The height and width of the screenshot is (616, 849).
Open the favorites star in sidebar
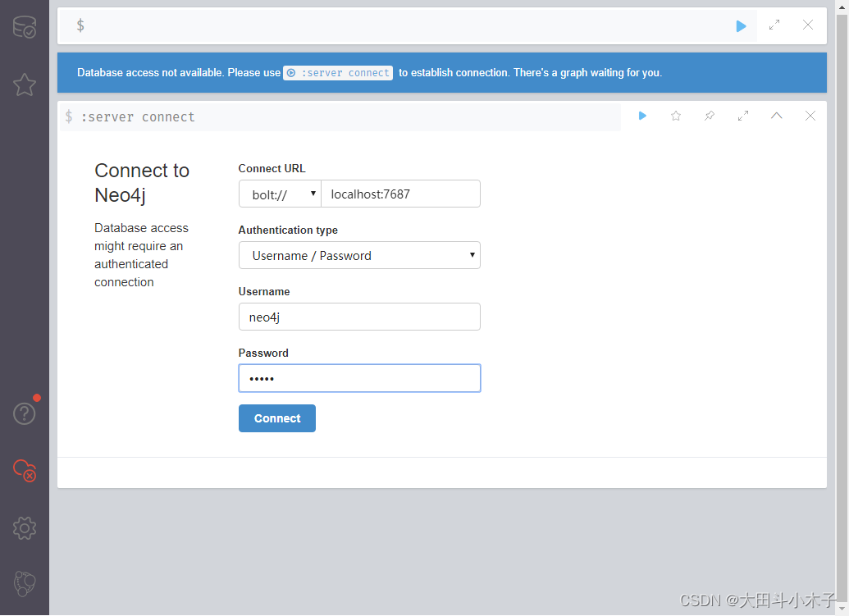click(25, 85)
